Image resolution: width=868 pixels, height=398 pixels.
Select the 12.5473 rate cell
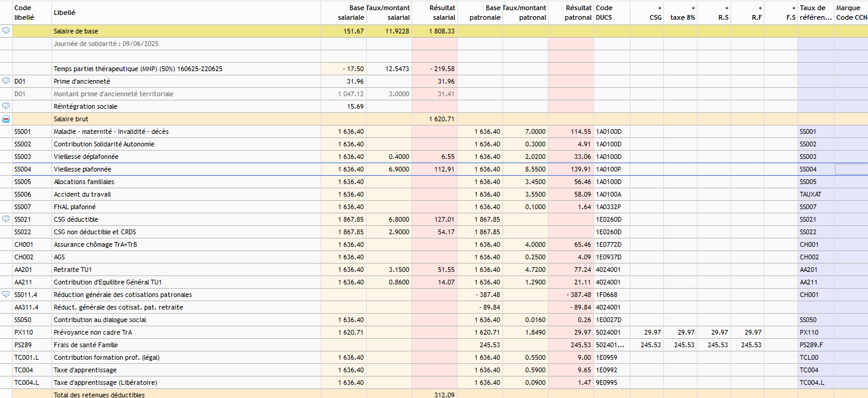pyautogui.click(x=389, y=69)
